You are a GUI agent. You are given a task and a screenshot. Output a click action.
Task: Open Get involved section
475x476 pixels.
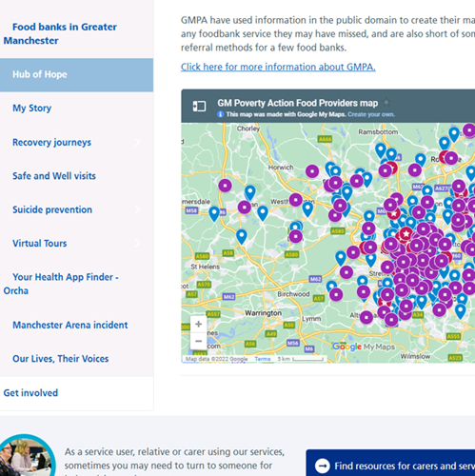[30, 393]
